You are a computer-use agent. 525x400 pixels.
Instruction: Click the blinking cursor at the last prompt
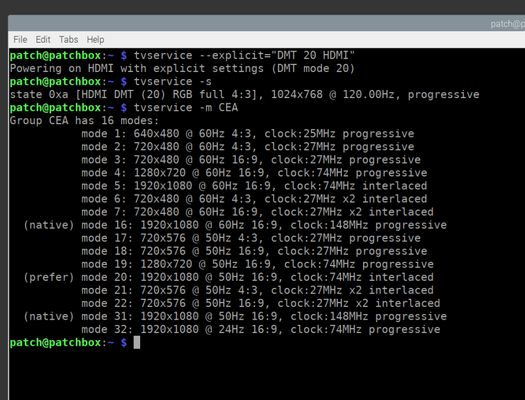[x=137, y=342]
